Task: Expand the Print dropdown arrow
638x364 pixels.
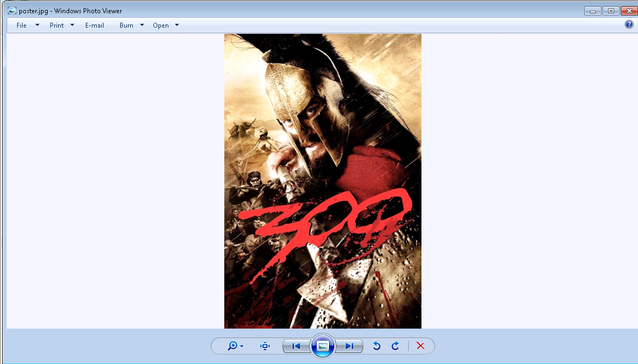Action: coord(73,25)
